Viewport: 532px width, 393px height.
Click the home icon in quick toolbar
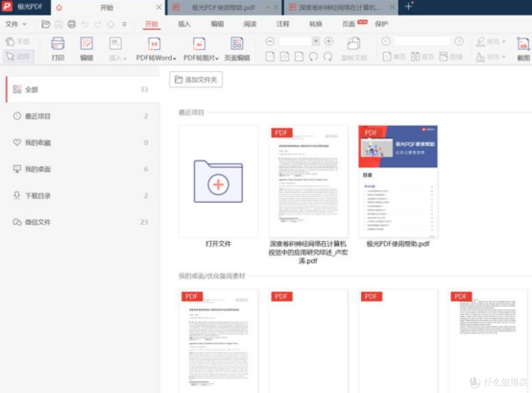[x=111, y=24]
